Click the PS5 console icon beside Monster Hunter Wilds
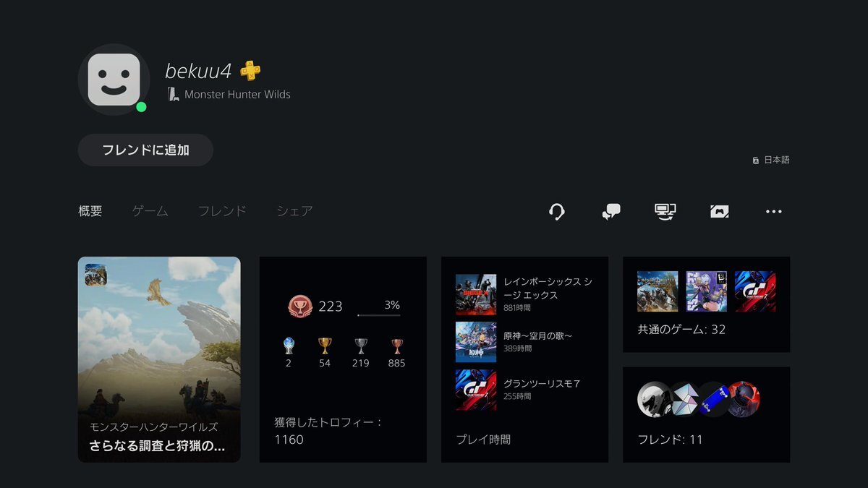 (172, 94)
